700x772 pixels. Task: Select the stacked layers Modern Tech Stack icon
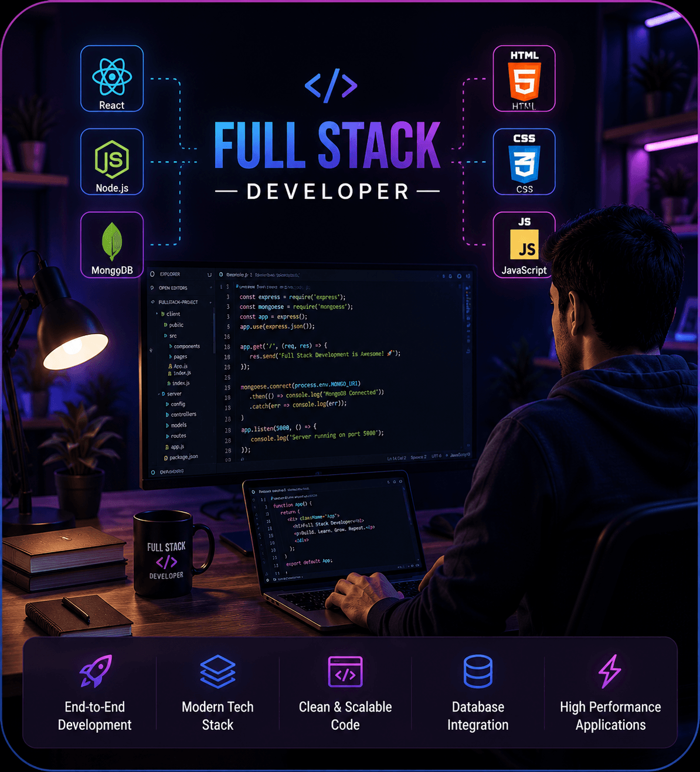(218, 671)
